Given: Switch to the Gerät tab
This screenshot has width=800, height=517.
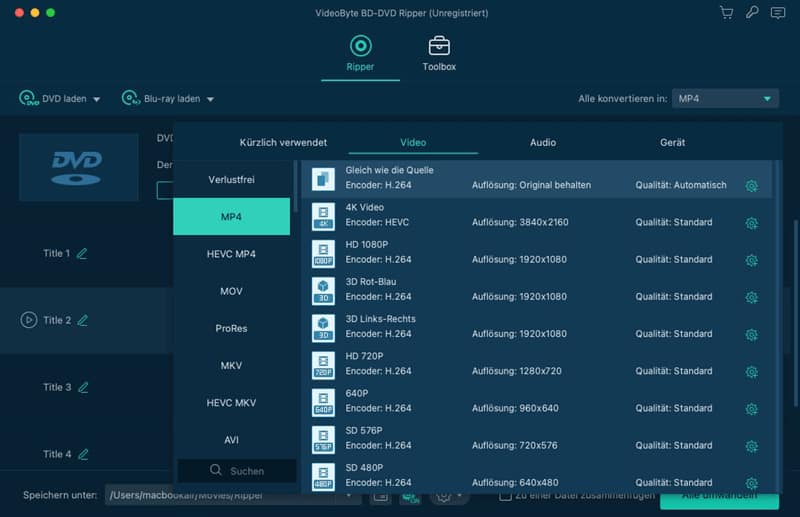Looking at the screenshot, I should pos(672,142).
